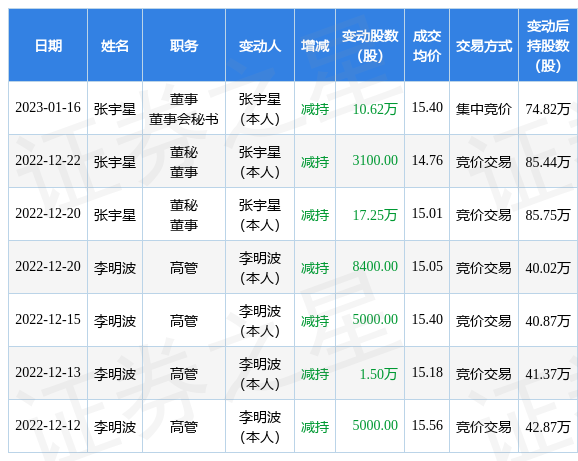The image size is (578, 461).
Task: Click the average price 14.76
Action: (427, 161)
